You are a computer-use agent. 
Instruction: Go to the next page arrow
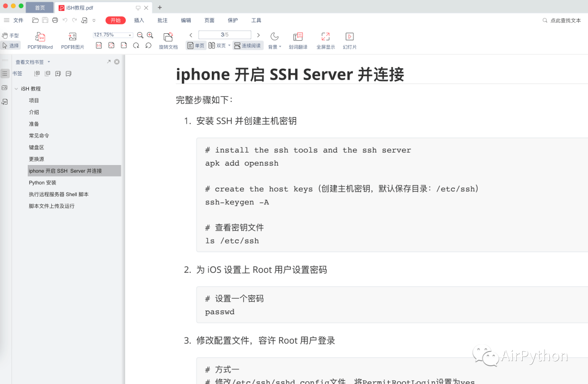[x=259, y=35]
